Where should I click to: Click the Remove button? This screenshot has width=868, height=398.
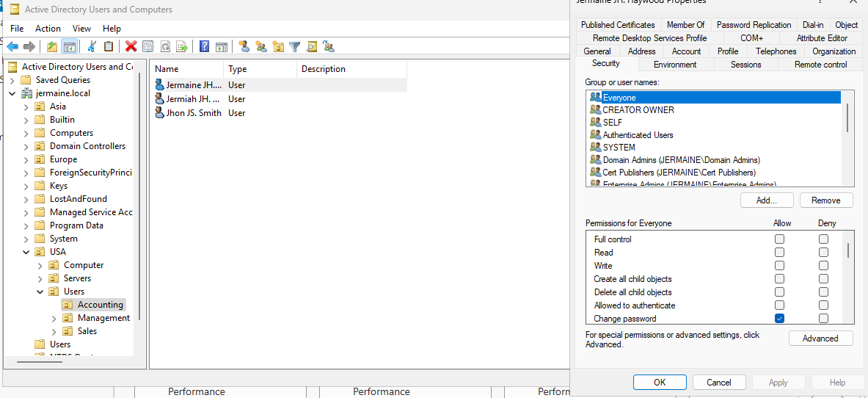coord(826,200)
